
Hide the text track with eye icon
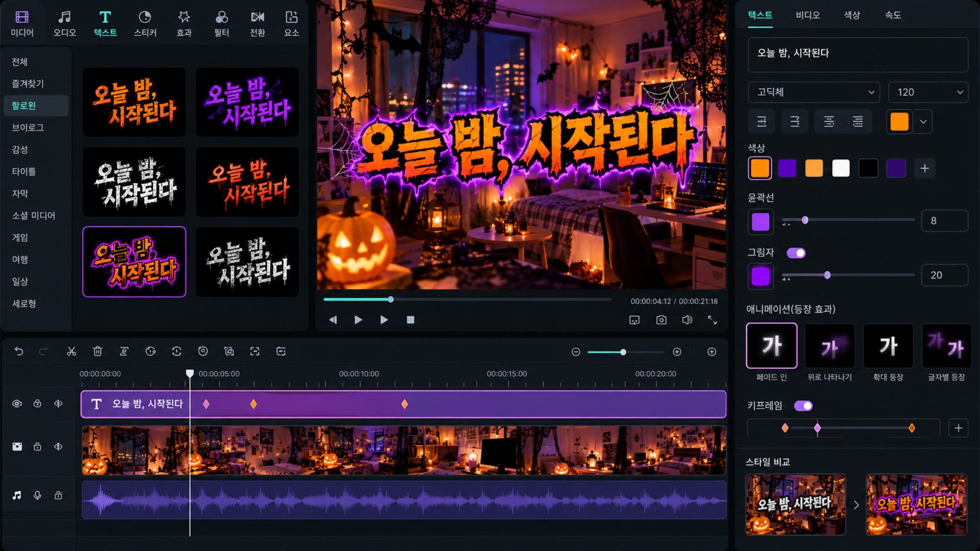point(17,404)
